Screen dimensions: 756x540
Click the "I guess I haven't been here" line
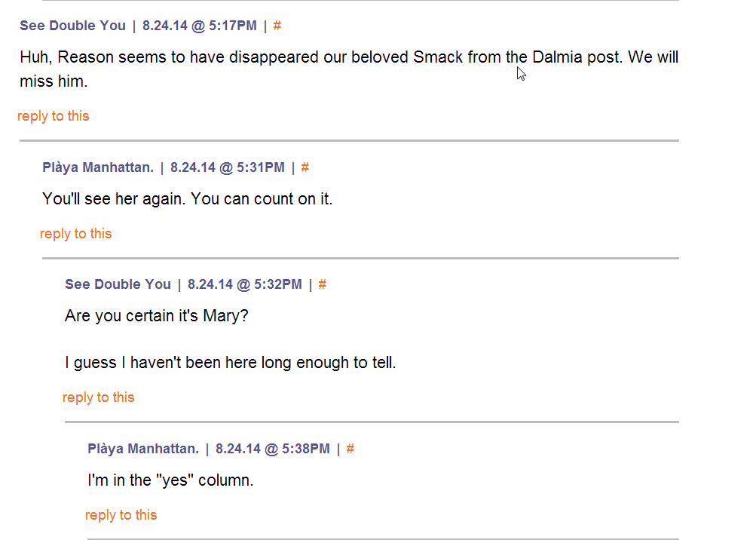[230, 363]
